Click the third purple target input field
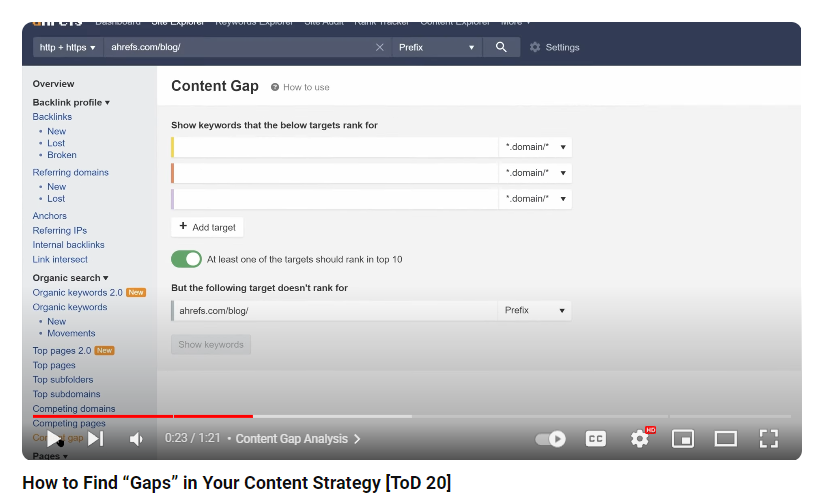This screenshot has height=494, width=815. pyautogui.click(x=335, y=199)
